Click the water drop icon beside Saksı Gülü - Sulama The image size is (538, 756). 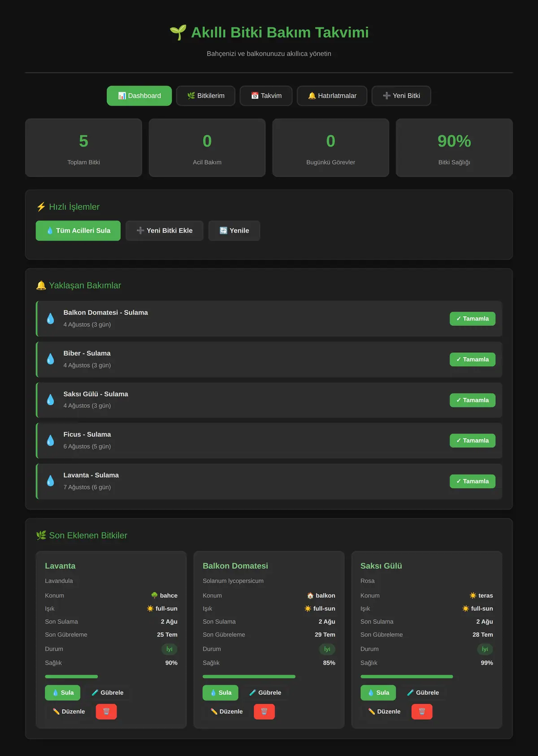(x=51, y=400)
